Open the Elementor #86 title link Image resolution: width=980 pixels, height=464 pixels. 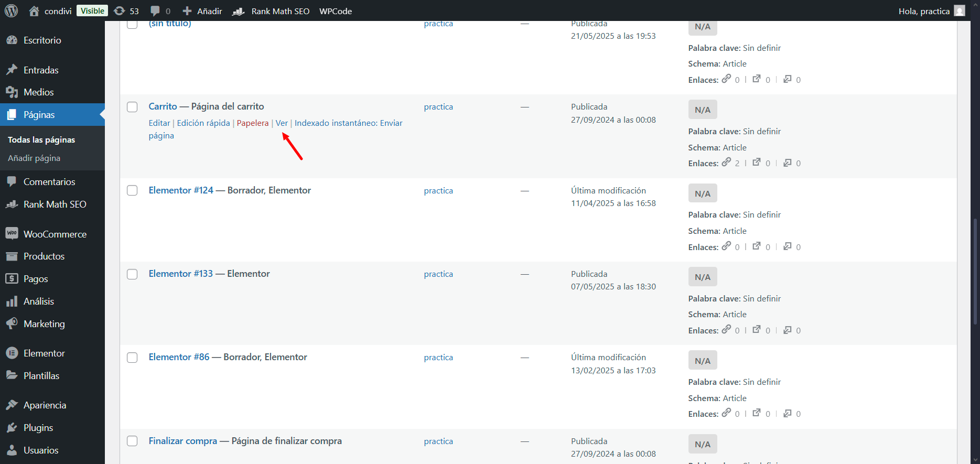pyautogui.click(x=179, y=357)
